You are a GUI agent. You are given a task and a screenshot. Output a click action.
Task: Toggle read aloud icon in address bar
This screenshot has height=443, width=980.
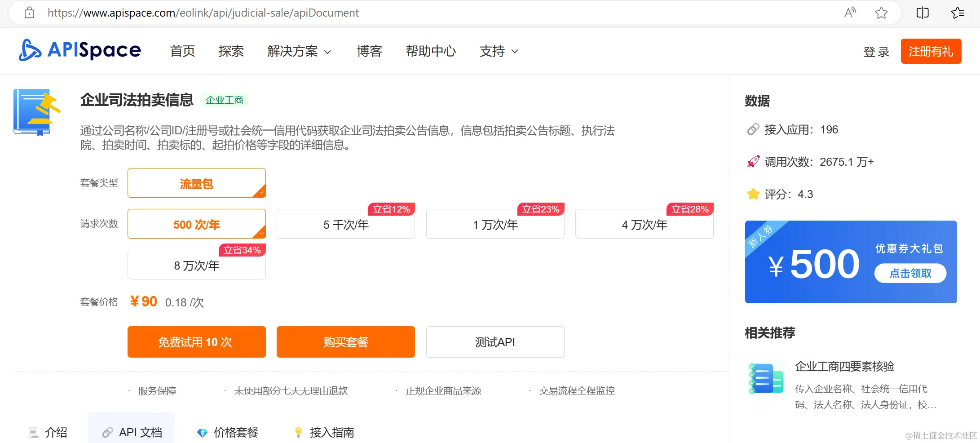pyautogui.click(x=850, y=13)
